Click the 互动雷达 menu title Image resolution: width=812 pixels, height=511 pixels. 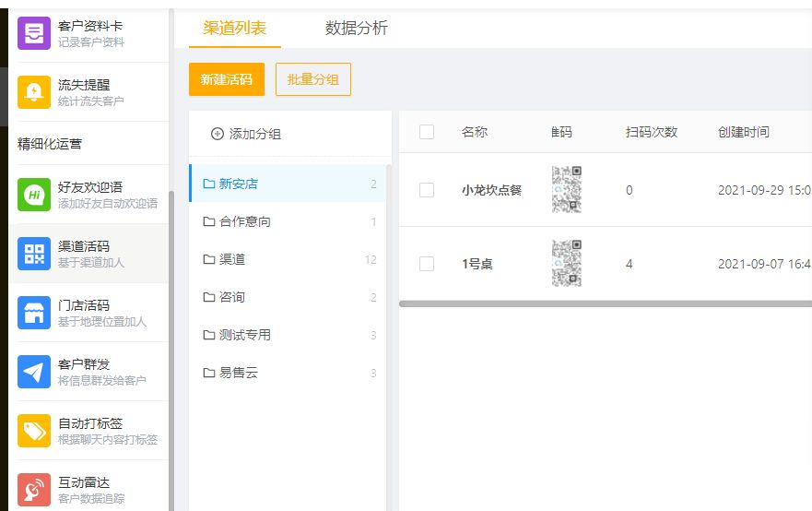click(x=84, y=482)
